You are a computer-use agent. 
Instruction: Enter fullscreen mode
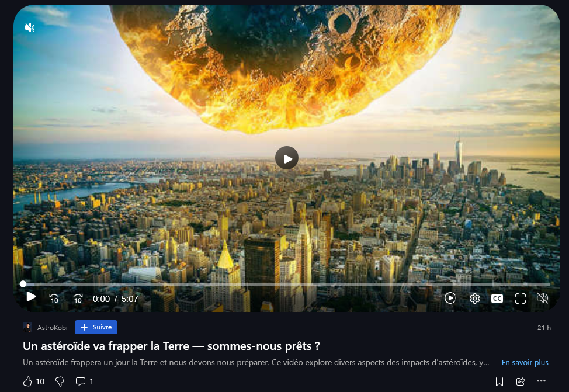coord(521,299)
